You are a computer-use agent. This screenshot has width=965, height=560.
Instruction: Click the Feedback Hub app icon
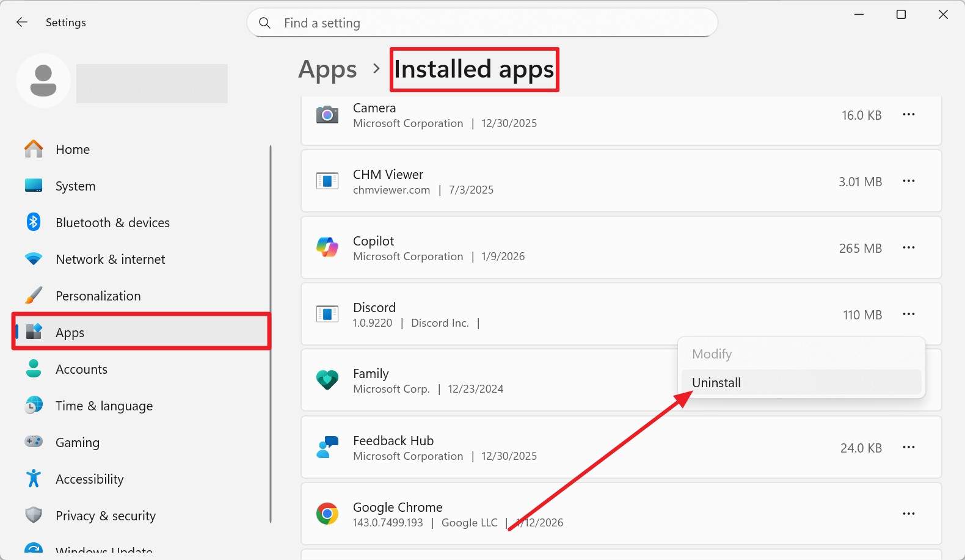327,447
